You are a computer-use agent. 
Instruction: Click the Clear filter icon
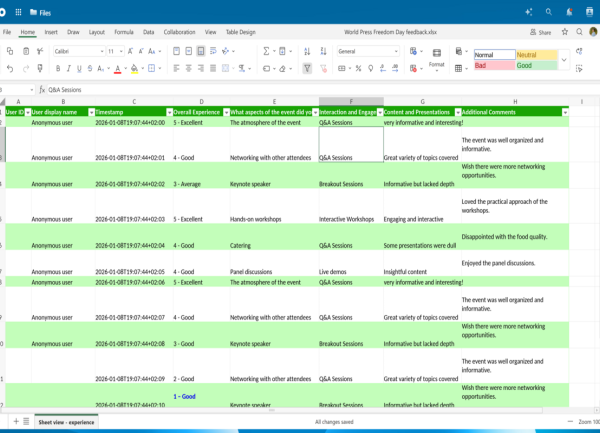(323, 68)
